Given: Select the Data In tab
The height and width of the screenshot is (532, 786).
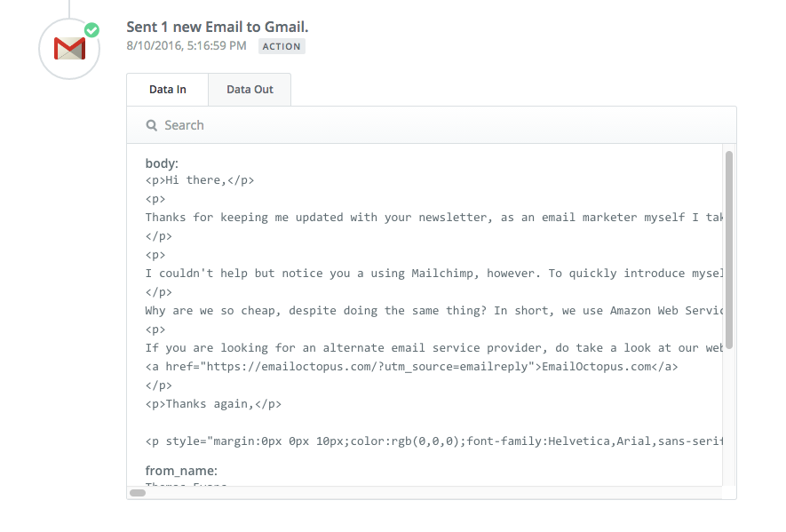Looking at the screenshot, I should pyautogui.click(x=168, y=90).
